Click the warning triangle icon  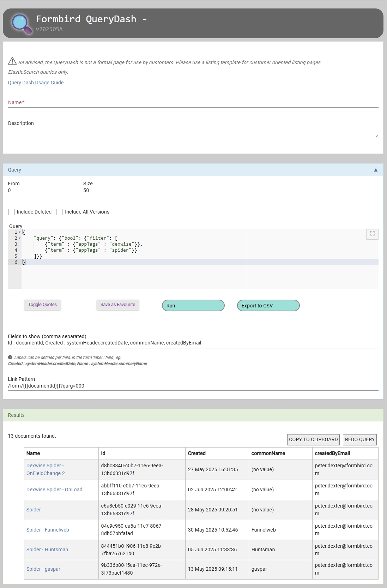[12, 61]
